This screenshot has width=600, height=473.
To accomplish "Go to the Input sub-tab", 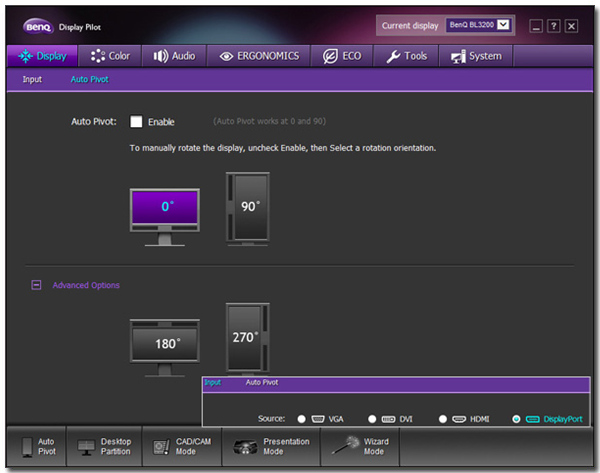I will pyautogui.click(x=32, y=79).
